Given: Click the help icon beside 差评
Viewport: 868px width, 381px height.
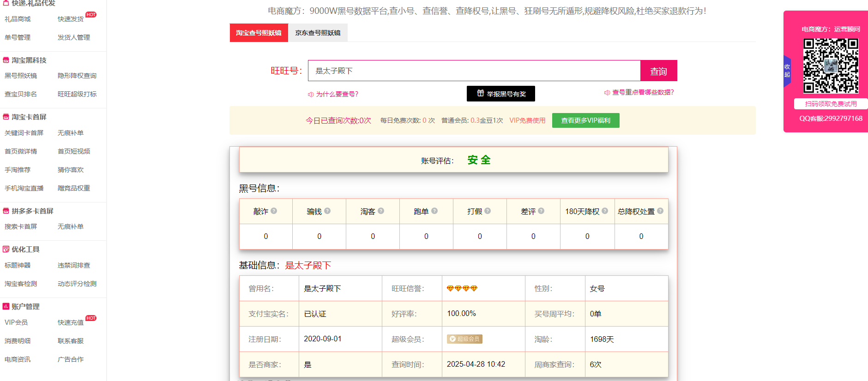Looking at the screenshot, I should 541,211.
